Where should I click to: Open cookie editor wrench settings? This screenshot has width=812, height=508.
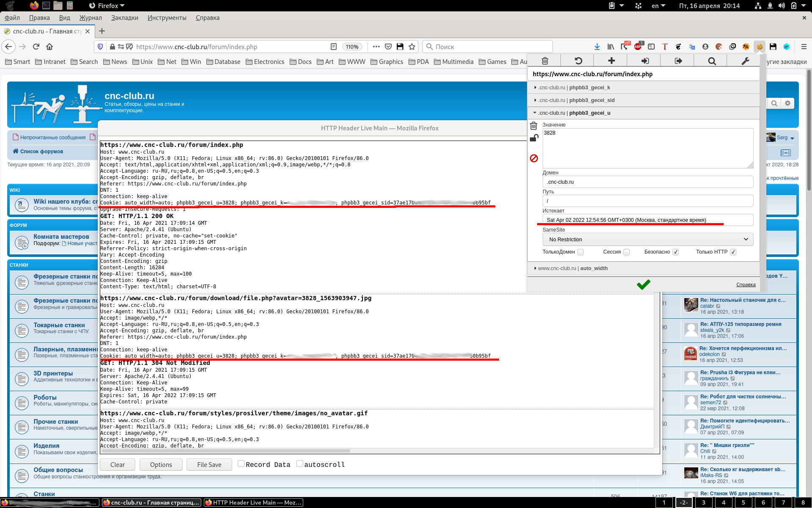[745, 61]
